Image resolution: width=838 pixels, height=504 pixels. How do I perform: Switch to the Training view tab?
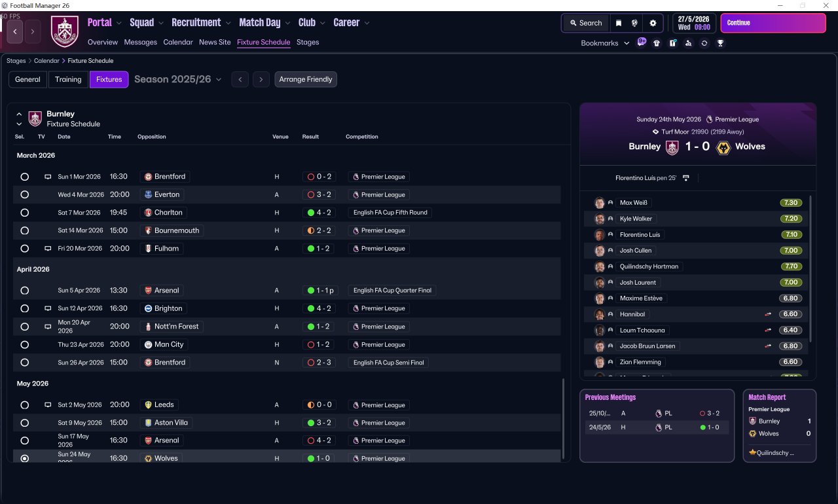68,79
